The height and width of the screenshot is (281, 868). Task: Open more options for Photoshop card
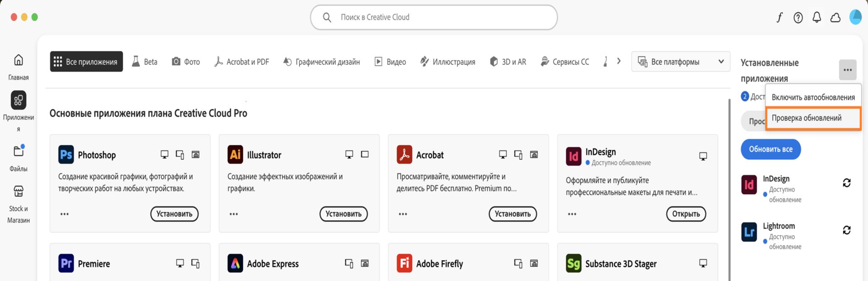[x=65, y=214]
